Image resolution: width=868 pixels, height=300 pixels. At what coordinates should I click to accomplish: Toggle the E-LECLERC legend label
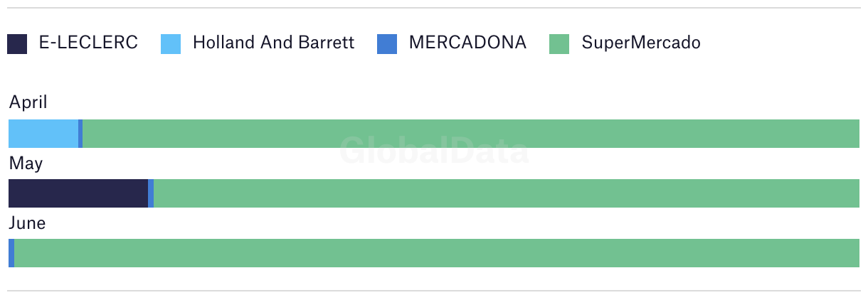tap(88, 43)
